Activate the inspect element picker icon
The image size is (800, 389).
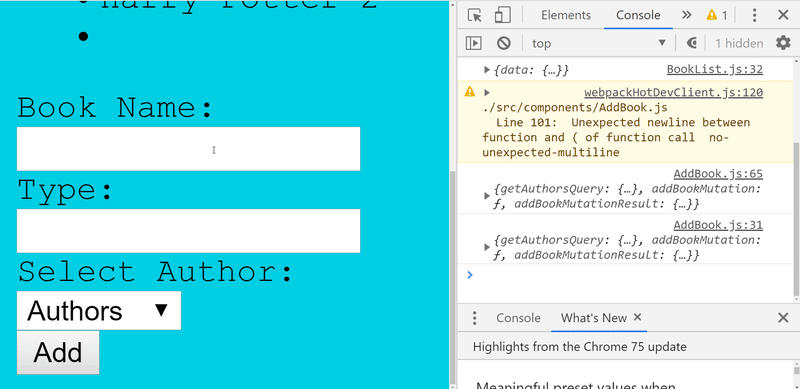click(474, 15)
